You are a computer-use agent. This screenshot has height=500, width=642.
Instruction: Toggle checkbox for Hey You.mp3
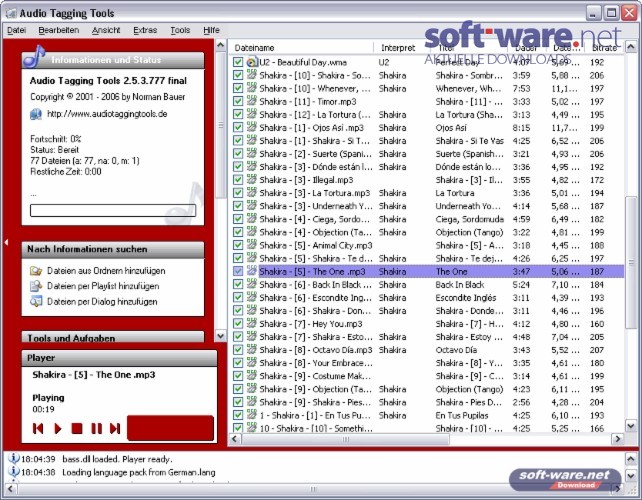click(238, 324)
